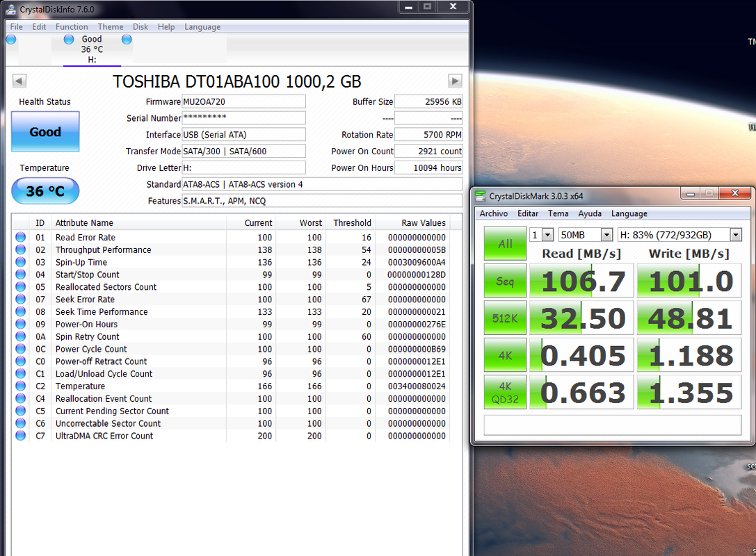Screen dimensions: 756x556
Task: Click the Attribute Name column header
Action: pyautogui.click(x=138, y=222)
